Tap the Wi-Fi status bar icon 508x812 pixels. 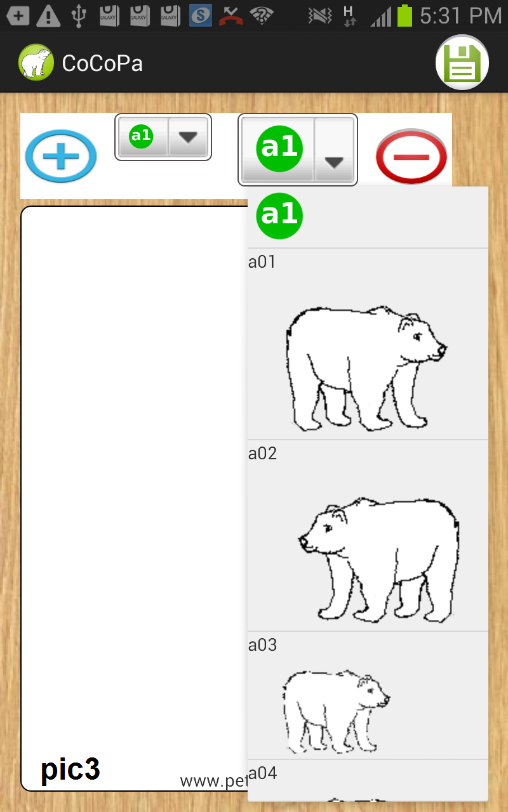[x=261, y=15]
